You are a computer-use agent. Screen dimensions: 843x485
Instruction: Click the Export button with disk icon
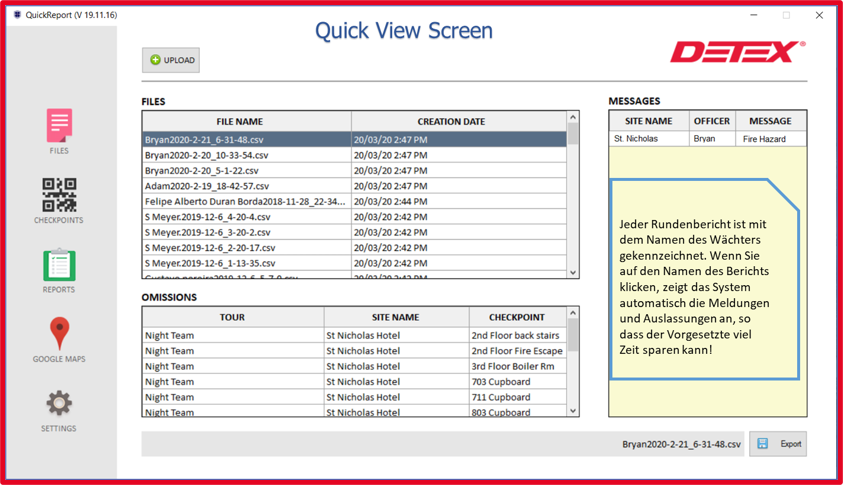click(x=778, y=444)
